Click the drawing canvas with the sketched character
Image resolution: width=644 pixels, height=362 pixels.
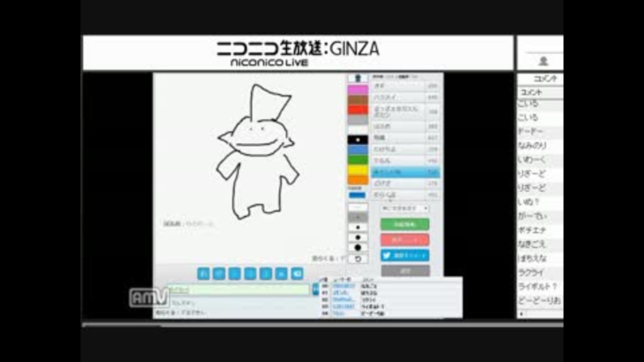250,168
